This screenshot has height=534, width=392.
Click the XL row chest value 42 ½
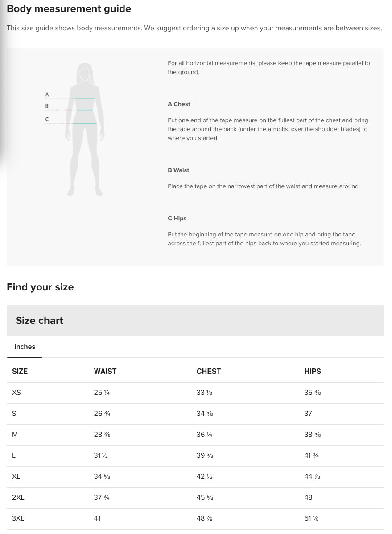tap(204, 476)
